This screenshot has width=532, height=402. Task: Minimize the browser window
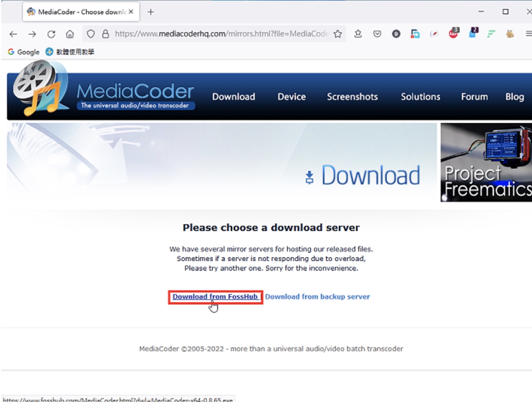point(481,12)
